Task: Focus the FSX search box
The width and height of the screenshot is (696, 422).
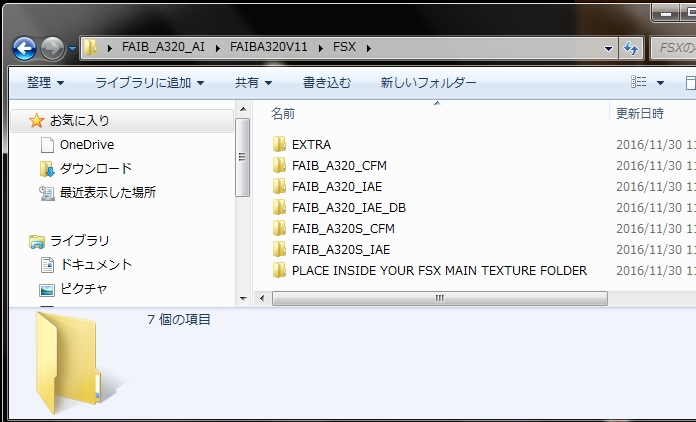Action: (x=673, y=48)
